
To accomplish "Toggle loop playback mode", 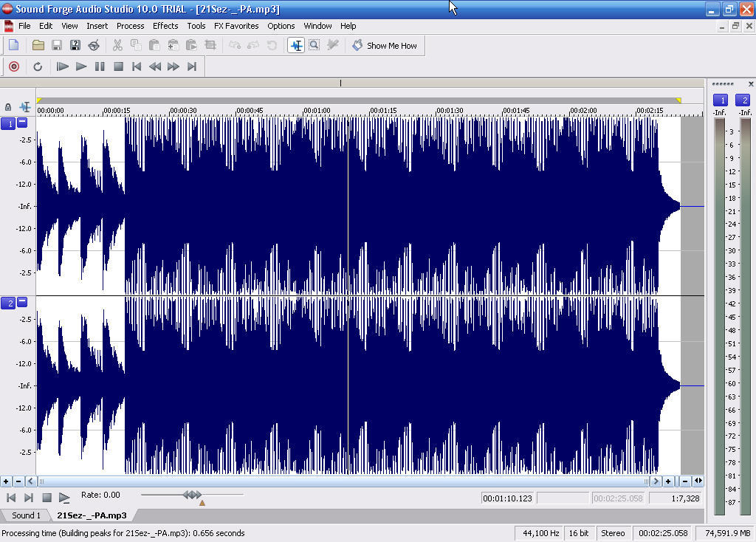I will point(38,66).
